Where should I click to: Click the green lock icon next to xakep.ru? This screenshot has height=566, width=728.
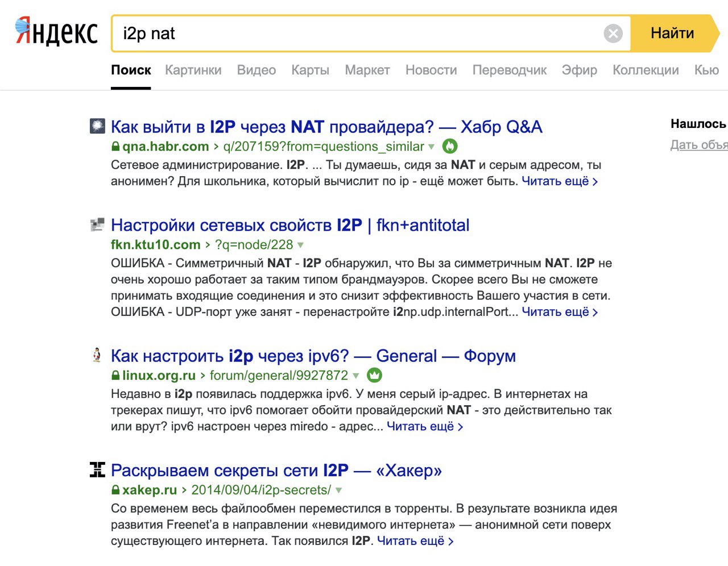pyautogui.click(x=115, y=490)
